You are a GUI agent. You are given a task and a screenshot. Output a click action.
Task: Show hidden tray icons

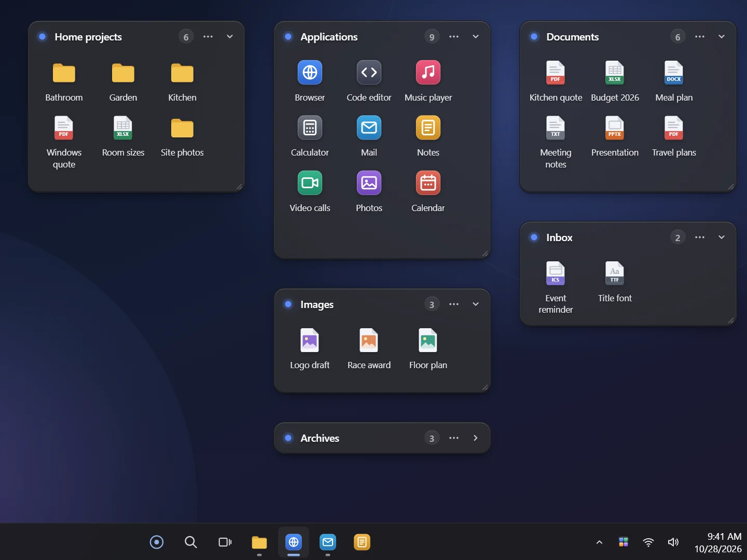(x=599, y=542)
